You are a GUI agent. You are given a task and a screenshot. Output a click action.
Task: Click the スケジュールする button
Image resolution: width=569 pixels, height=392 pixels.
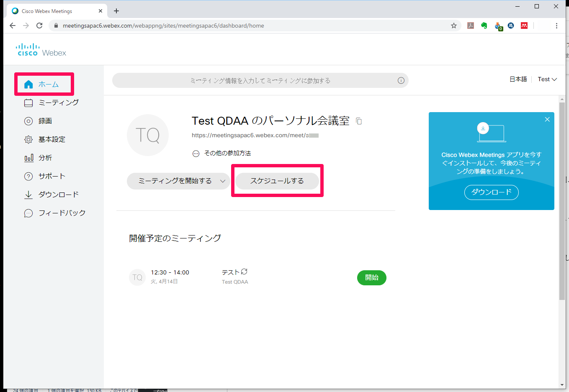277,181
